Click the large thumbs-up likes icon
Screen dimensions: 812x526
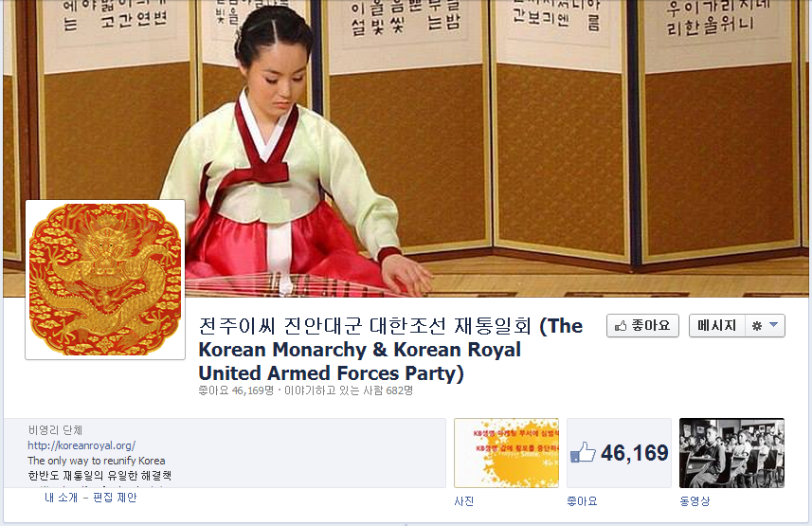tap(583, 452)
